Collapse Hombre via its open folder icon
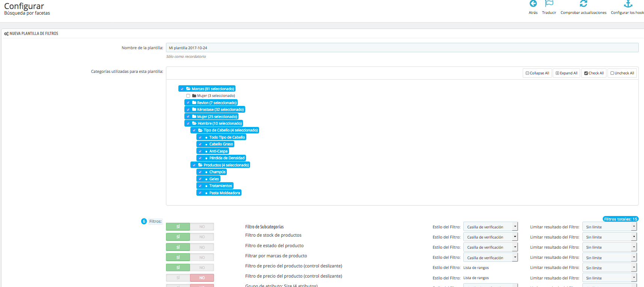Image resolution: width=644 pixels, height=287 pixels. [195, 123]
